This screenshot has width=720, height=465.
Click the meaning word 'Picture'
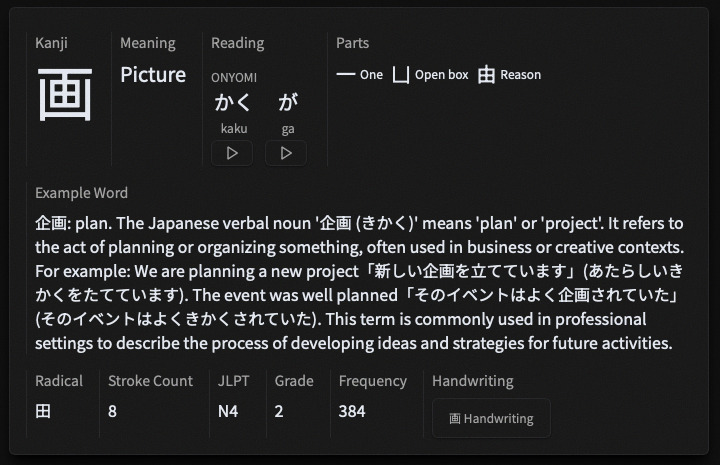pyautogui.click(x=153, y=74)
